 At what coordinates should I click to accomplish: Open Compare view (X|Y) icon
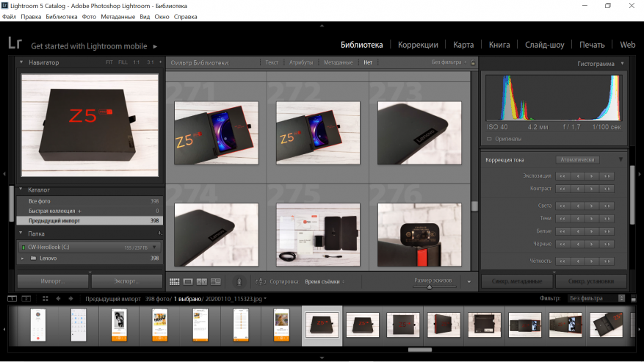tap(201, 281)
